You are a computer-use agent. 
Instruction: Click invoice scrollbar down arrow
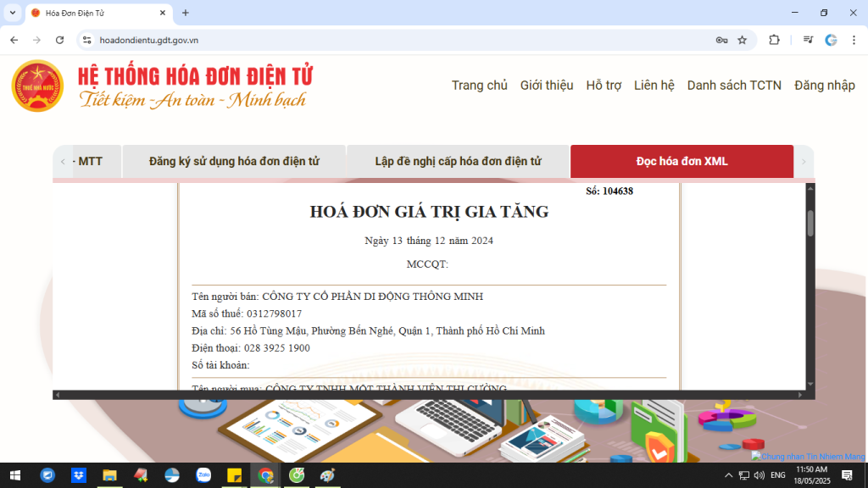[x=810, y=384]
